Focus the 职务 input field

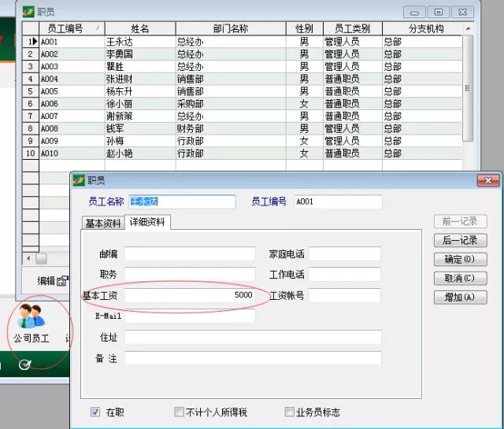[190, 274]
